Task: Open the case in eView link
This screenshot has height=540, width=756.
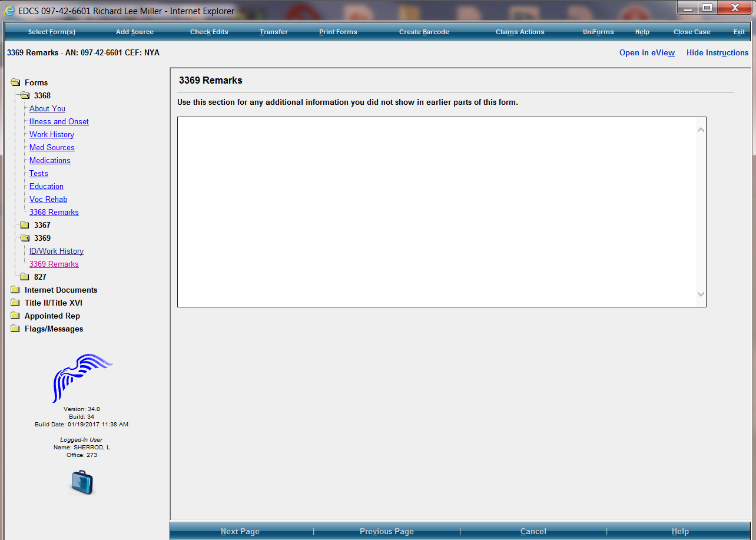Action: pos(647,52)
